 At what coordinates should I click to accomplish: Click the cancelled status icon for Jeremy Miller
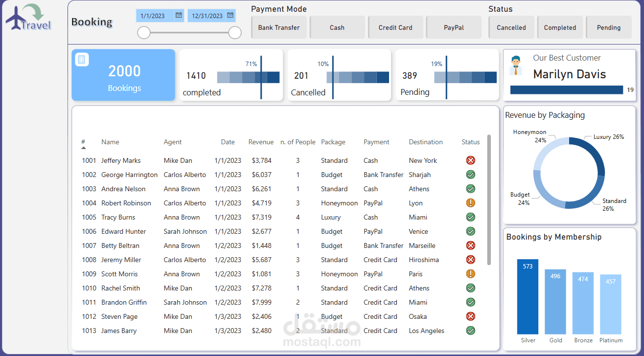point(471,260)
